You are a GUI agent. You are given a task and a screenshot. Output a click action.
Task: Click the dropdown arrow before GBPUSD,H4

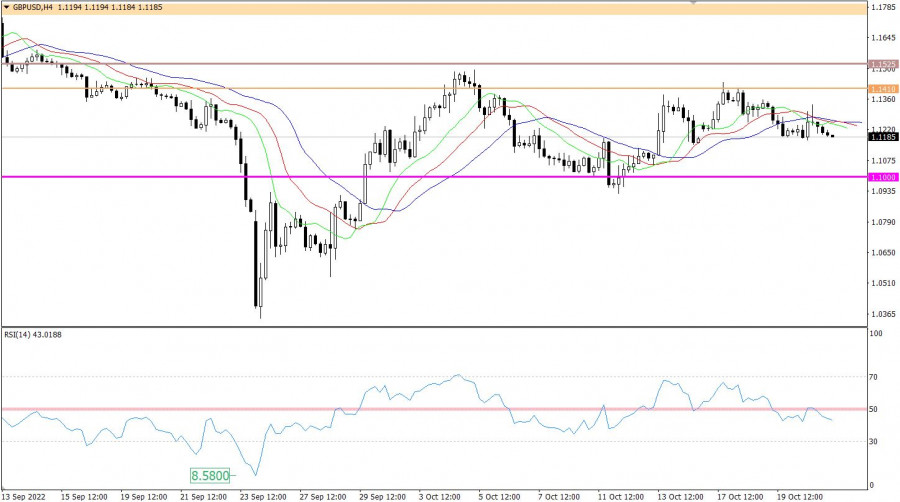(6, 7)
